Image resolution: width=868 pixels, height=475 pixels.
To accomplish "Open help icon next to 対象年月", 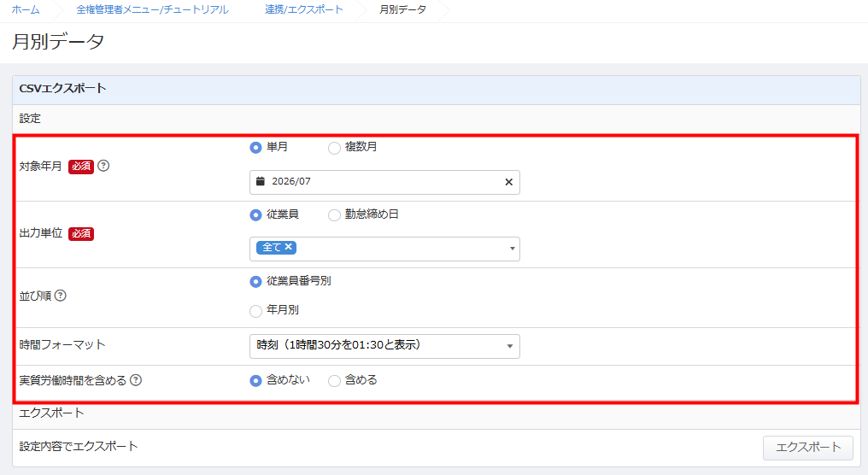I will [x=103, y=166].
